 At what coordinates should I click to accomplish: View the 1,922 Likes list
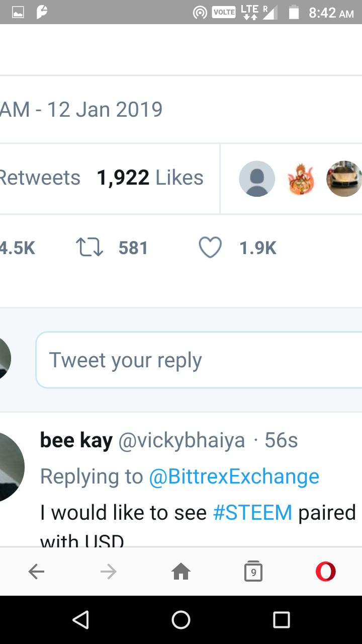point(150,178)
